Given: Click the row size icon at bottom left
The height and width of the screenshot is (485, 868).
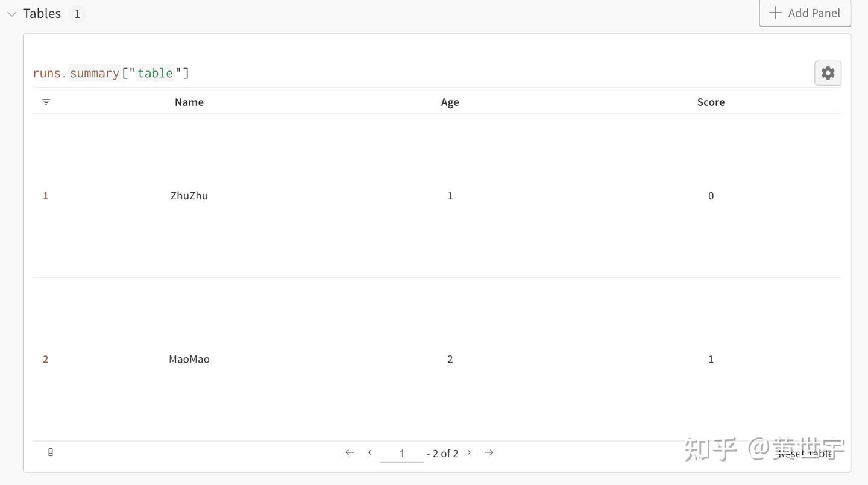Looking at the screenshot, I should pos(51,452).
